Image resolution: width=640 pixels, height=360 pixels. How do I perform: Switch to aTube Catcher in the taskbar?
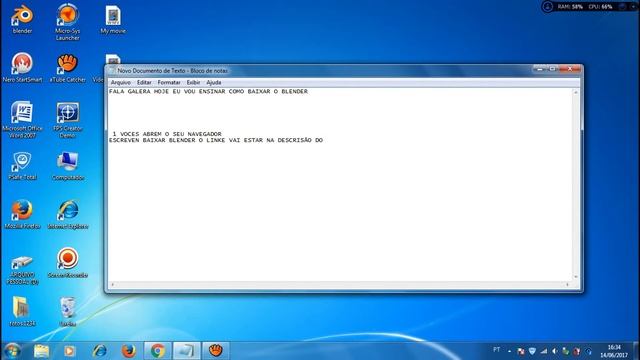click(216, 351)
